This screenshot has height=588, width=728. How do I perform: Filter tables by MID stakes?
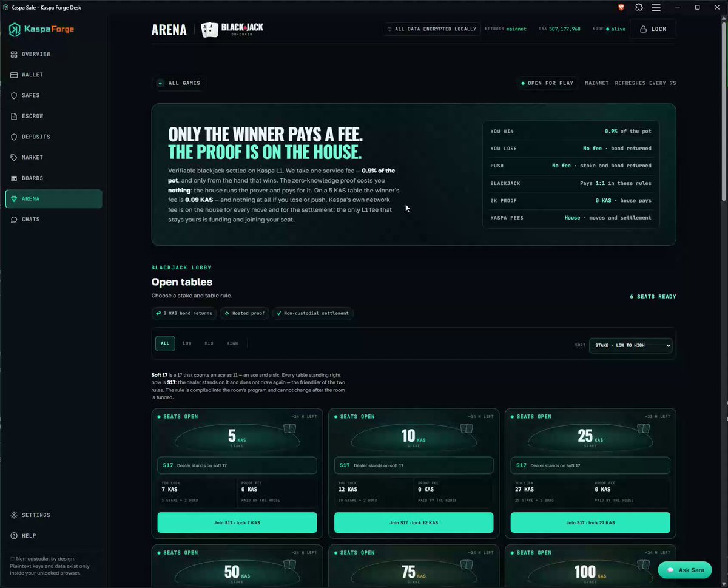209,343
